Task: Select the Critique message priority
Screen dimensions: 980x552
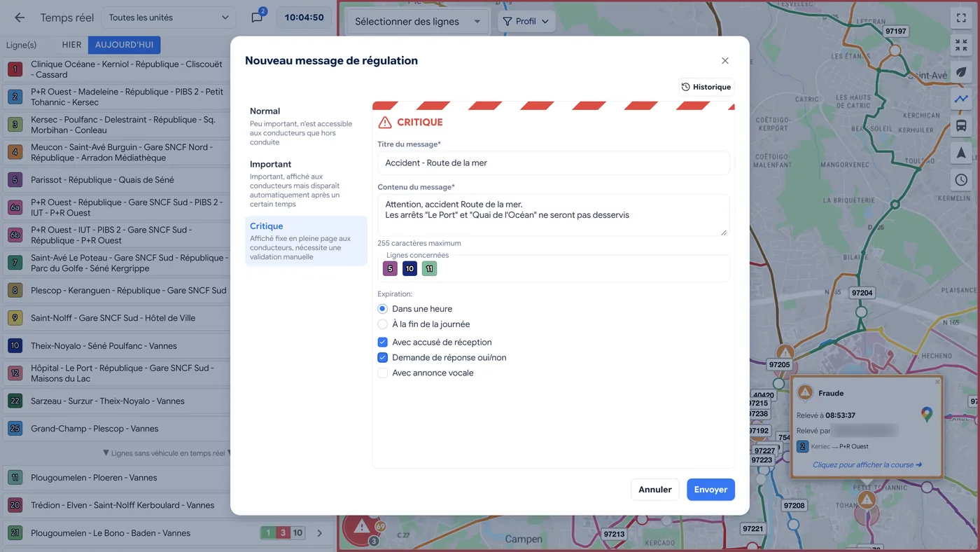Action: click(x=306, y=241)
